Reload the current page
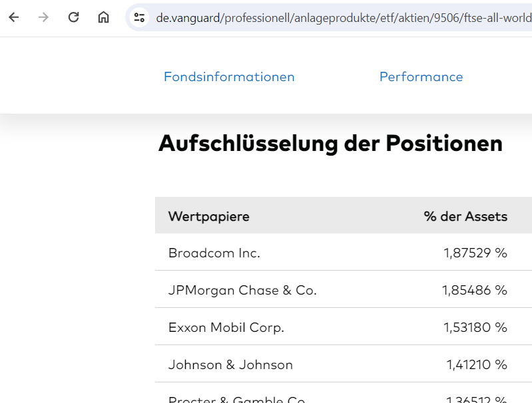Image resolution: width=532 pixels, height=403 pixels. [74, 17]
